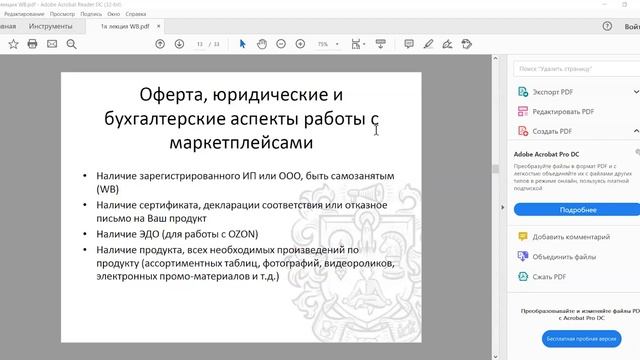640x360 pixels.
Task: Zoom in with plus circle
Action: tap(300, 44)
